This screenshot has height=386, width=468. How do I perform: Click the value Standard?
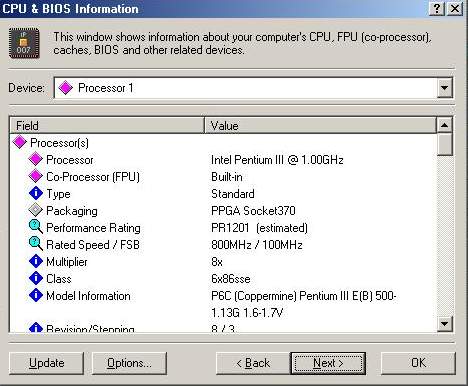click(233, 194)
